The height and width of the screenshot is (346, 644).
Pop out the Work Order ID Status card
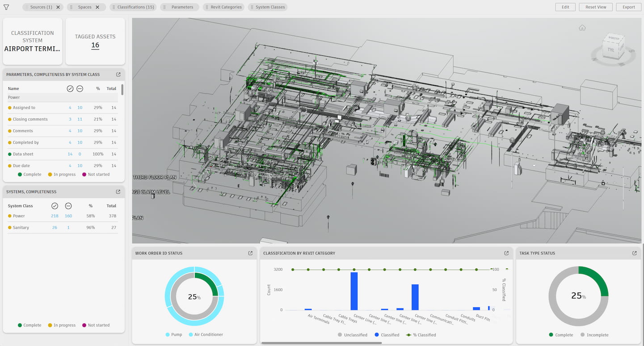250,253
